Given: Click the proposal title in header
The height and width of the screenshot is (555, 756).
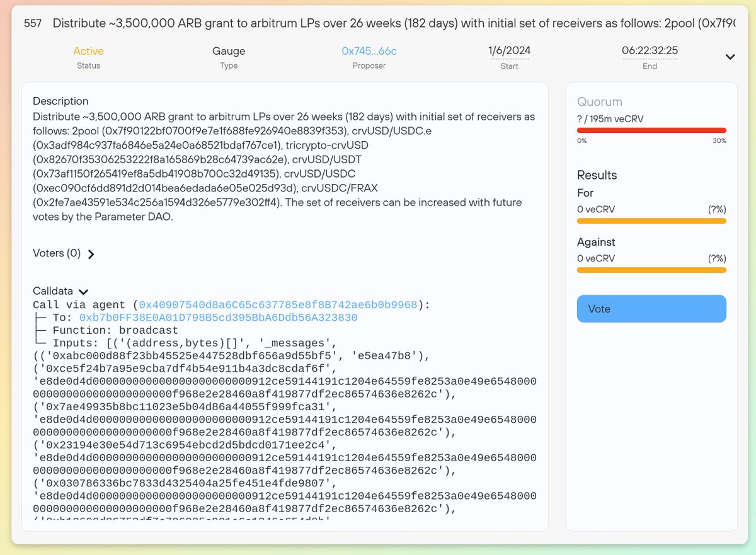Looking at the screenshot, I should point(394,23).
